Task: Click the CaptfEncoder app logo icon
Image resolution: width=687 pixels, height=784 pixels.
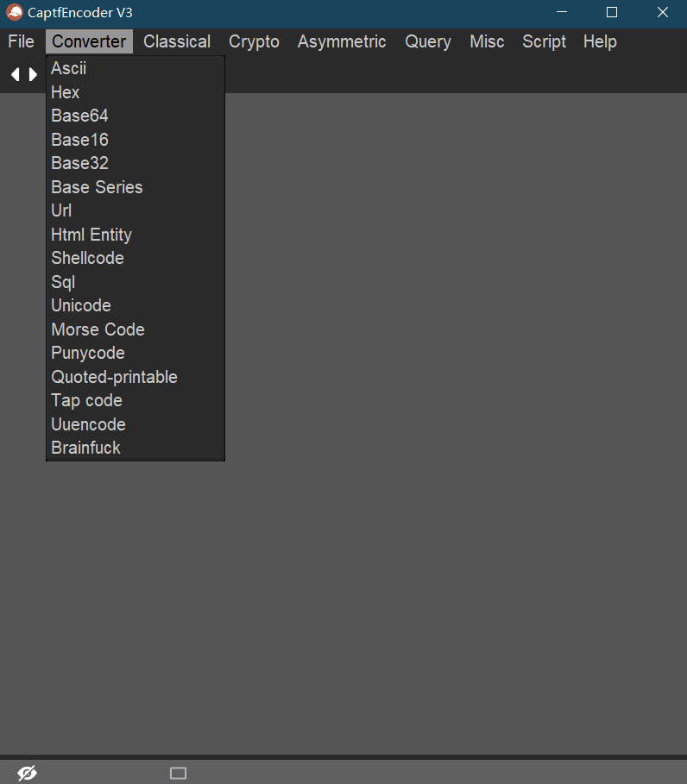Action: (14, 13)
